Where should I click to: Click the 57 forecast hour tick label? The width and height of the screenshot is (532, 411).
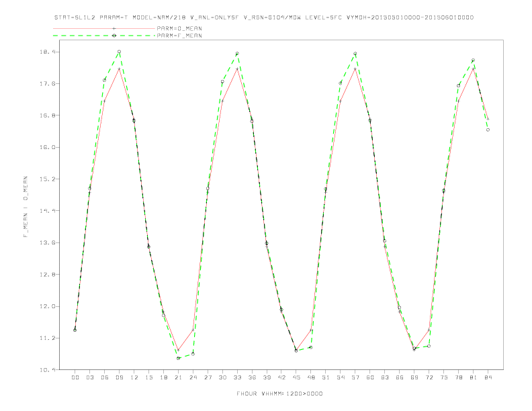tap(355, 377)
